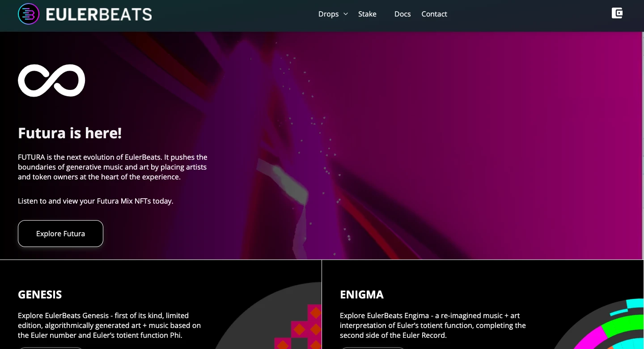Open the Docs link in navigation
This screenshot has height=349, width=644.
tap(402, 14)
